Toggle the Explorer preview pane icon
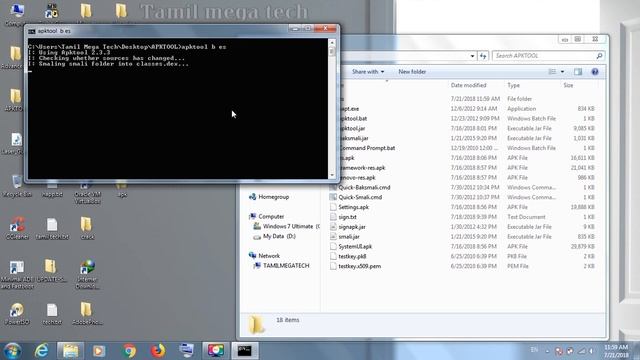The width and height of the screenshot is (640, 360). click(578, 72)
